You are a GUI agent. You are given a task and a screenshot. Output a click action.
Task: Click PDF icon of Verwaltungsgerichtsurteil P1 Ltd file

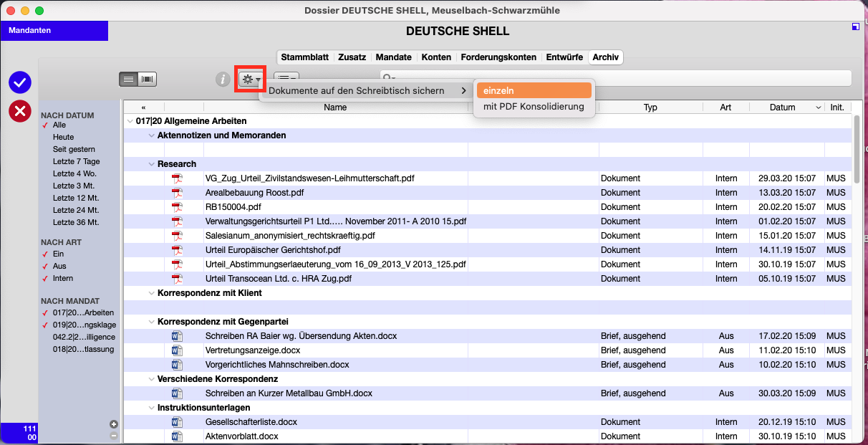click(177, 221)
